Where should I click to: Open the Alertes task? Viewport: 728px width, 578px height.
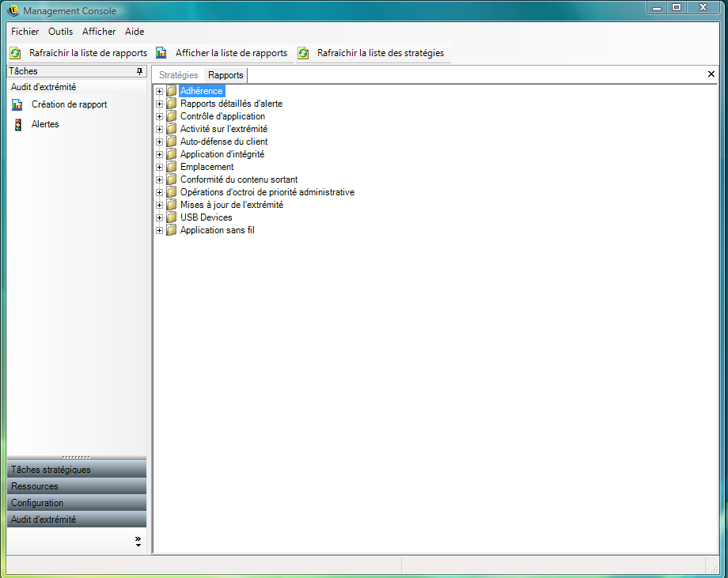[45, 124]
